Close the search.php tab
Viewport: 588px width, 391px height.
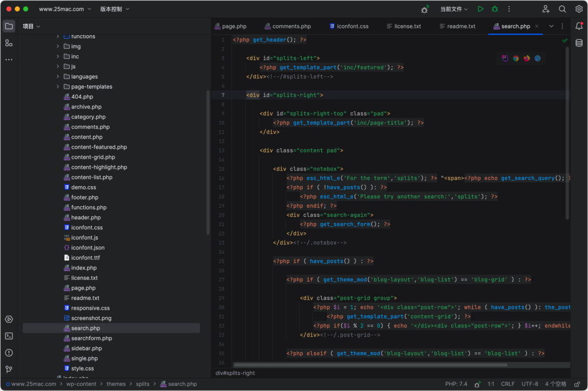pyautogui.click(x=537, y=26)
